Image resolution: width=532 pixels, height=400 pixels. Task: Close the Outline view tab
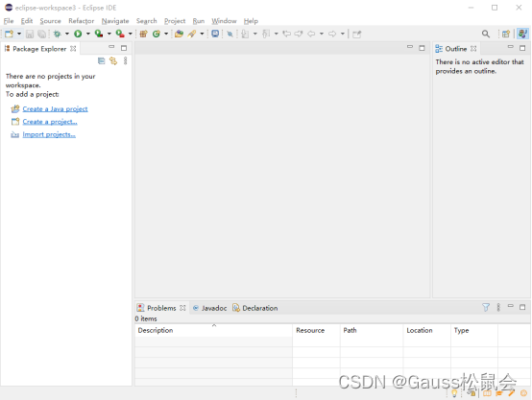tap(473, 49)
